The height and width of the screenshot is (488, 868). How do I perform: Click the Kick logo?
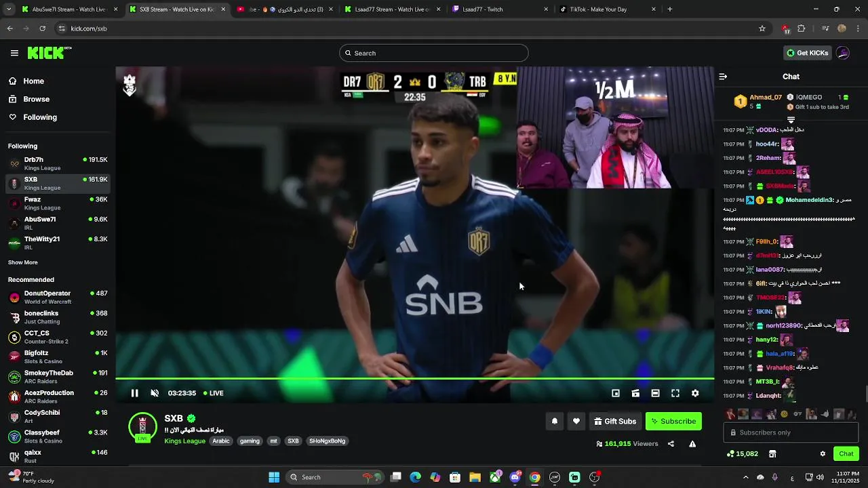(49, 53)
